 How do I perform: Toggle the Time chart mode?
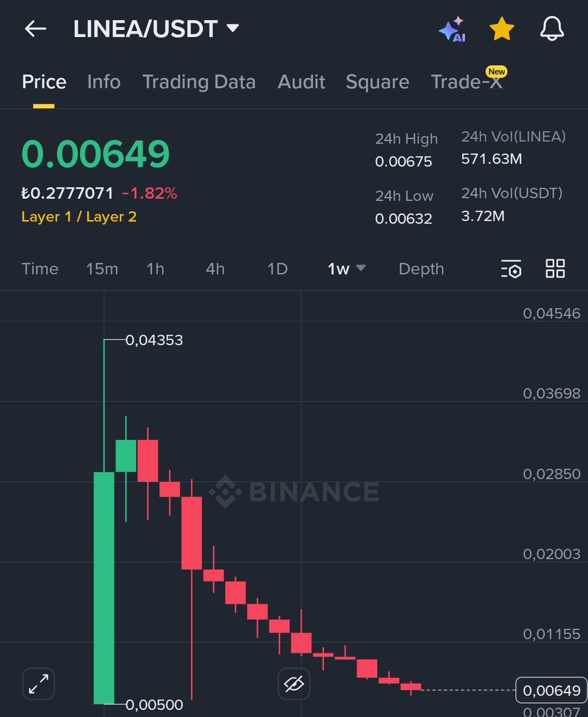[39, 269]
